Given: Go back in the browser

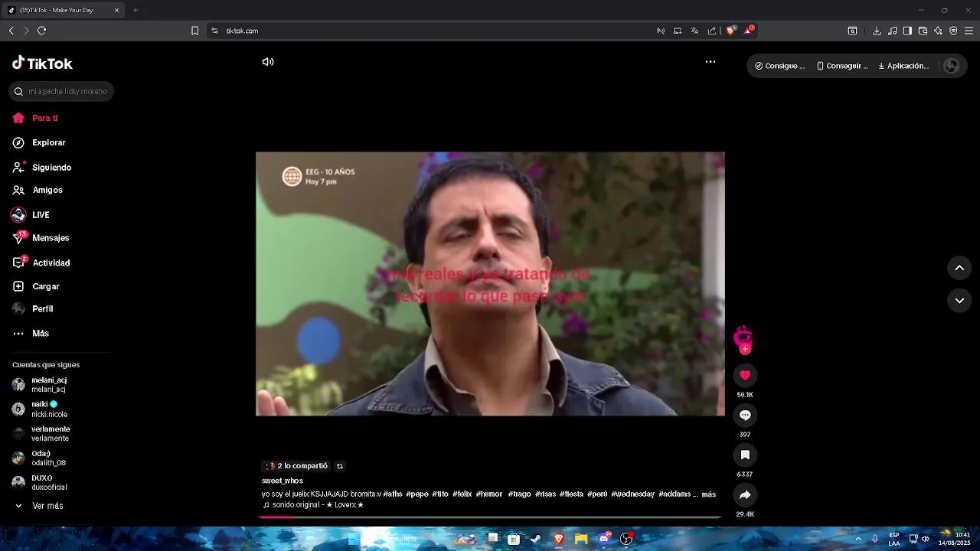Looking at the screenshot, I should pos(11,31).
